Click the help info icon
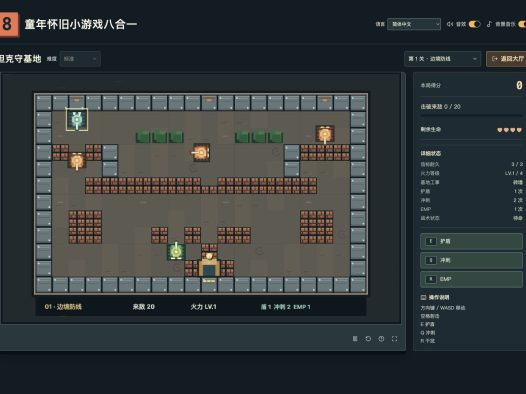The width and height of the screenshot is (526, 394). 381,339
